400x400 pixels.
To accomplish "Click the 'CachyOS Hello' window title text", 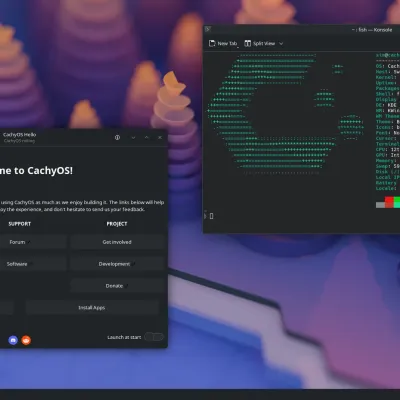I will tap(19, 135).
